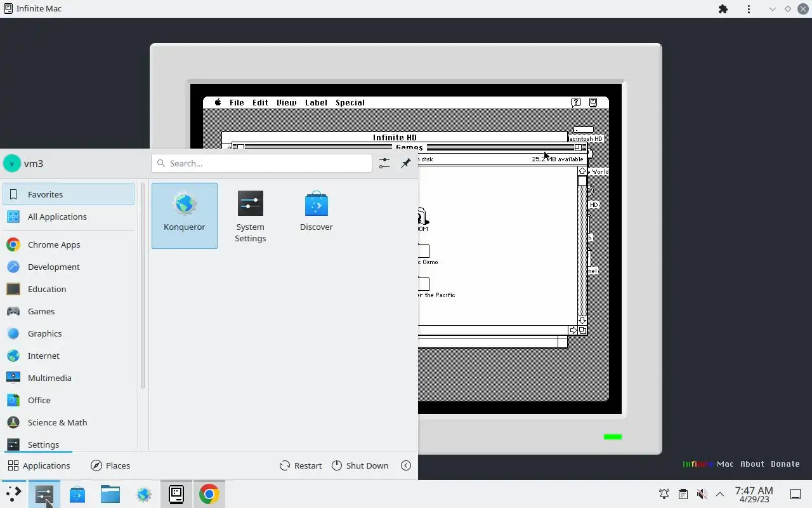Screen dimensions: 812x508
Task: Launch System Settings from Favorites grid
Action: point(250,216)
